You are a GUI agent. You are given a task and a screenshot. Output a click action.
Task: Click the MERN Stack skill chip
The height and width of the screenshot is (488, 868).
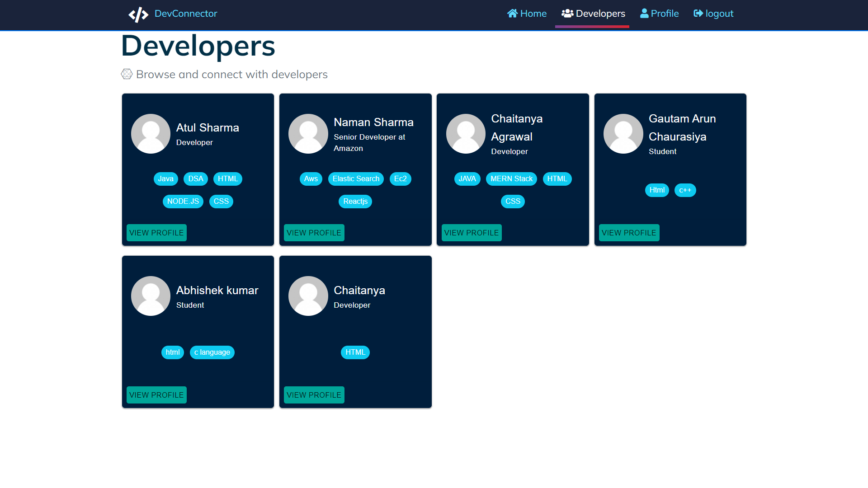tap(511, 179)
